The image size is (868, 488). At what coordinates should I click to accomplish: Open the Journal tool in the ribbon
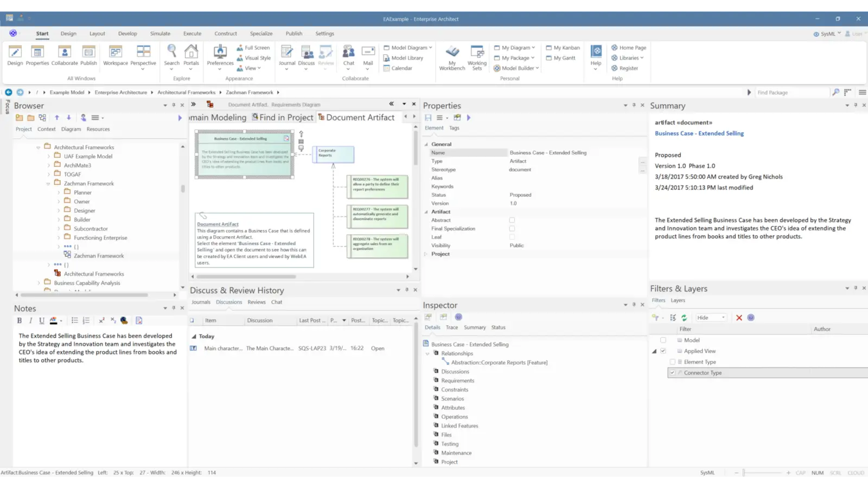coord(286,56)
